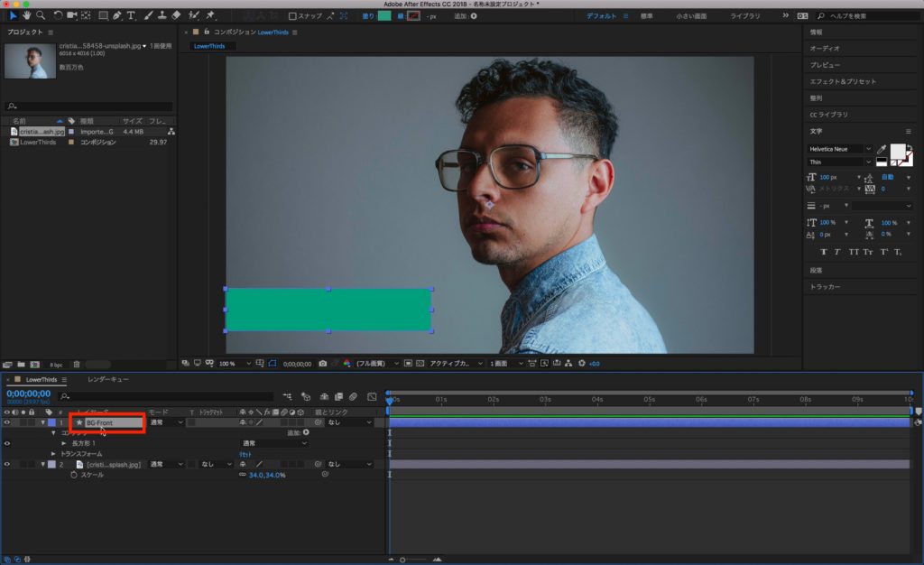The image size is (924, 565).
Task: Select the Puppet Pin tool
Action: (x=210, y=15)
